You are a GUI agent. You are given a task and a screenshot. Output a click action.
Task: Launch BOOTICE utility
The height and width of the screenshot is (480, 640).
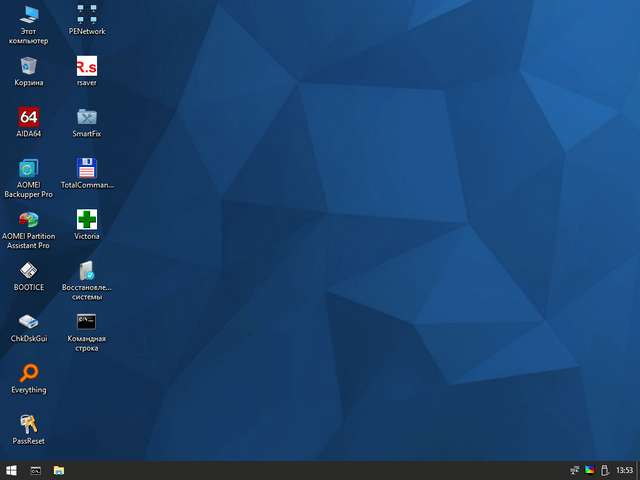(29, 276)
